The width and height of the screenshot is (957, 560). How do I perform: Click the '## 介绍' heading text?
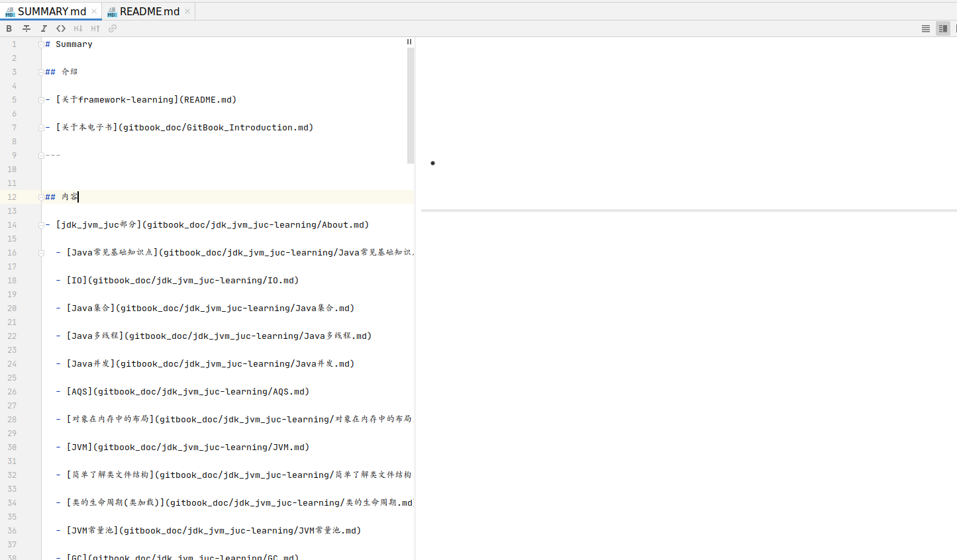coord(62,71)
